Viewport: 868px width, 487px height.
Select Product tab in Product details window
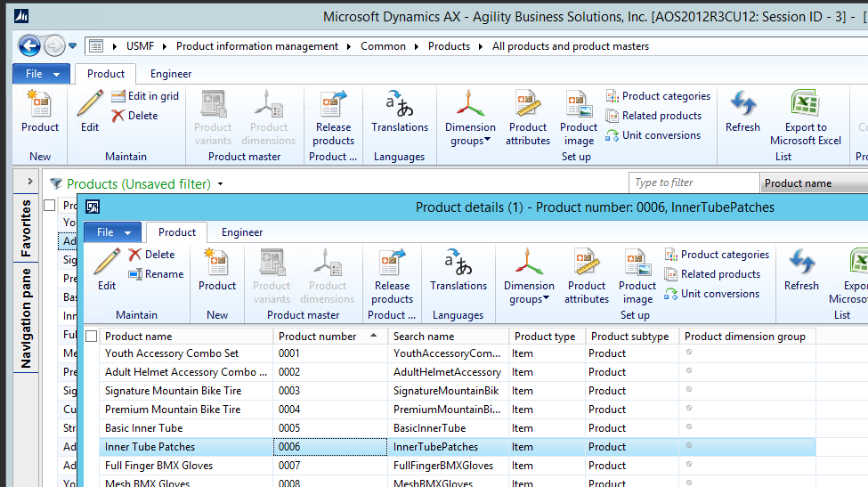point(177,232)
